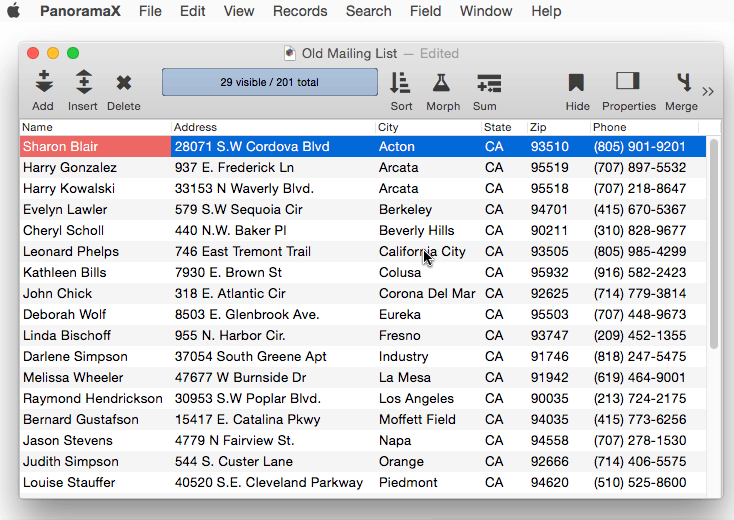
Task: Open the Field menu
Action: (426, 11)
